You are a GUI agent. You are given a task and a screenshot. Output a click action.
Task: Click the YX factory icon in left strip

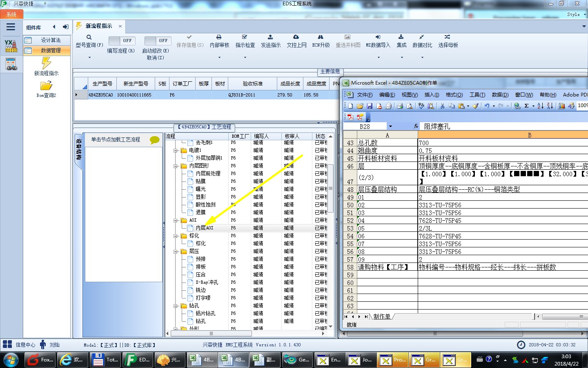tap(11, 45)
